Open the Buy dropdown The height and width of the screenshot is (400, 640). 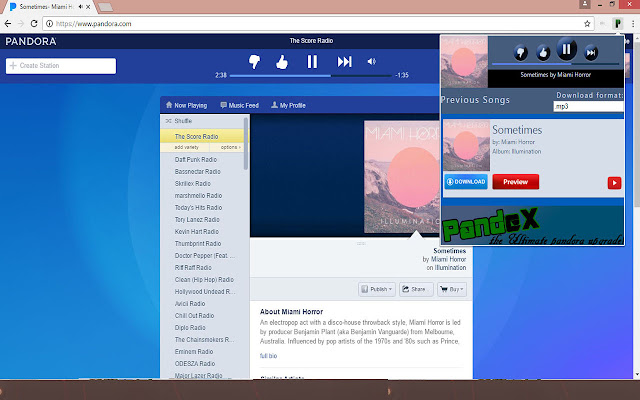coord(452,289)
